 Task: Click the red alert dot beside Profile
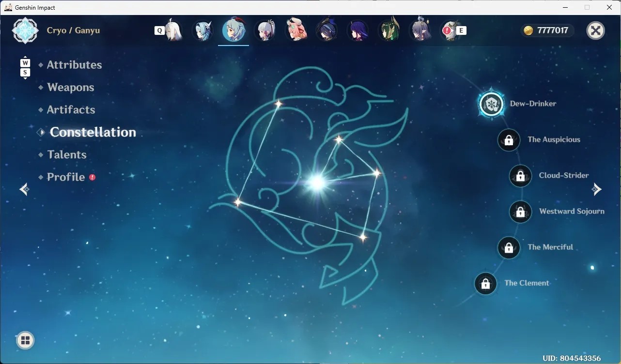[x=92, y=177]
